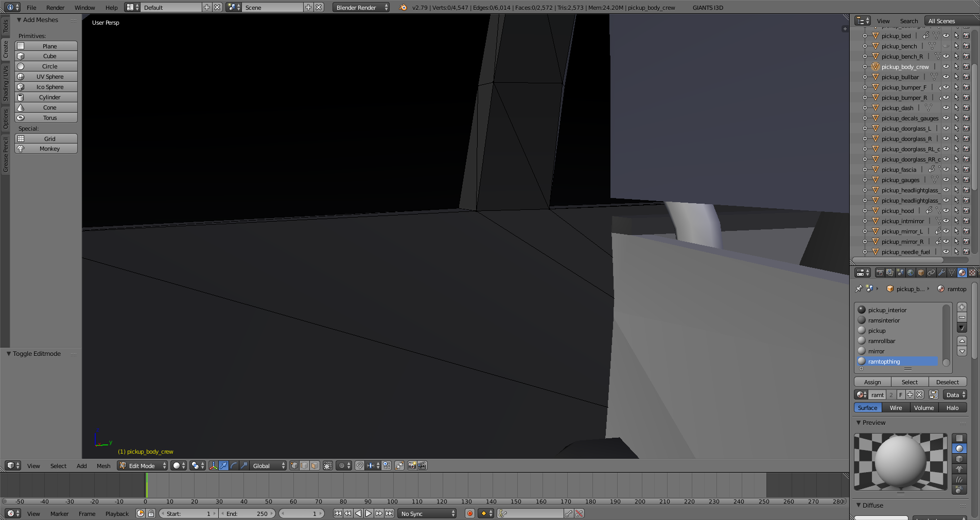
Task: Unlink the ramtopthing material X icon
Action: 919,395
